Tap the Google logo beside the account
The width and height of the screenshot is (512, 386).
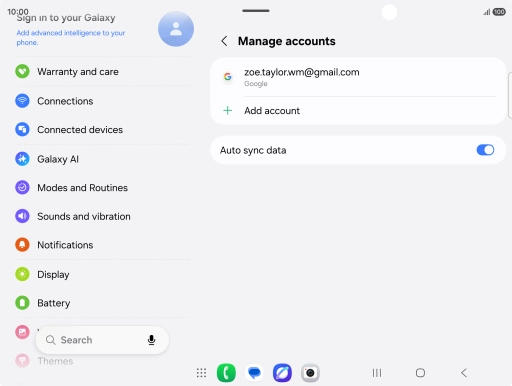point(228,77)
